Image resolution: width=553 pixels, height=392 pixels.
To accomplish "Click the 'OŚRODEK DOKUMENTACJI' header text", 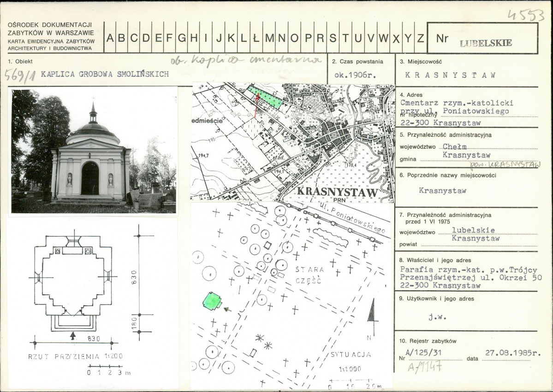I will 50,25.
